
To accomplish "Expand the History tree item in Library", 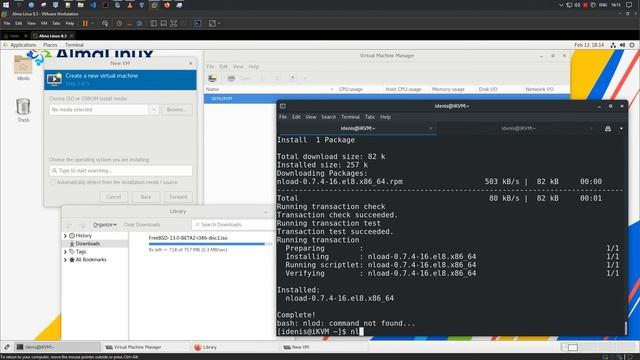I will [65, 236].
